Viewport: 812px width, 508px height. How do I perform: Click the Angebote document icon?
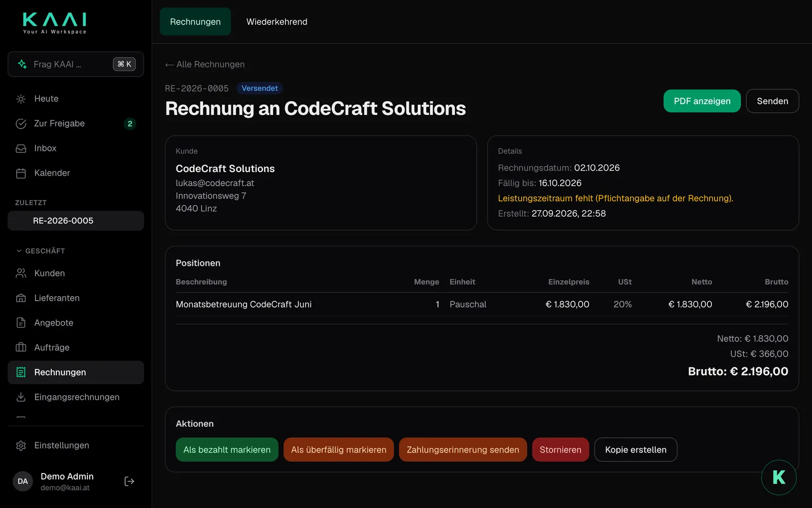coord(21,323)
